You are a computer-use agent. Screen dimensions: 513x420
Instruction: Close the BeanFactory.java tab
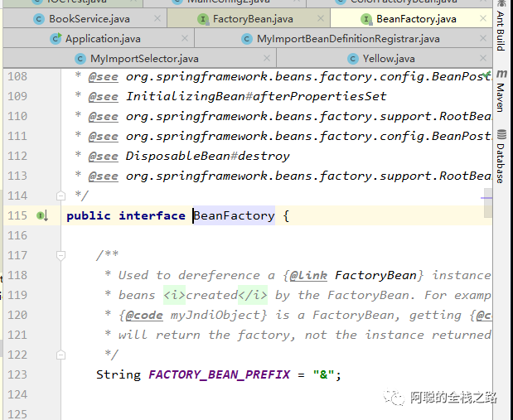click(x=483, y=19)
